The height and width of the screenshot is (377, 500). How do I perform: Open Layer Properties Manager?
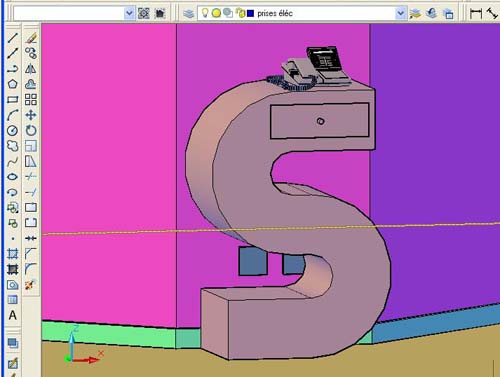189,13
